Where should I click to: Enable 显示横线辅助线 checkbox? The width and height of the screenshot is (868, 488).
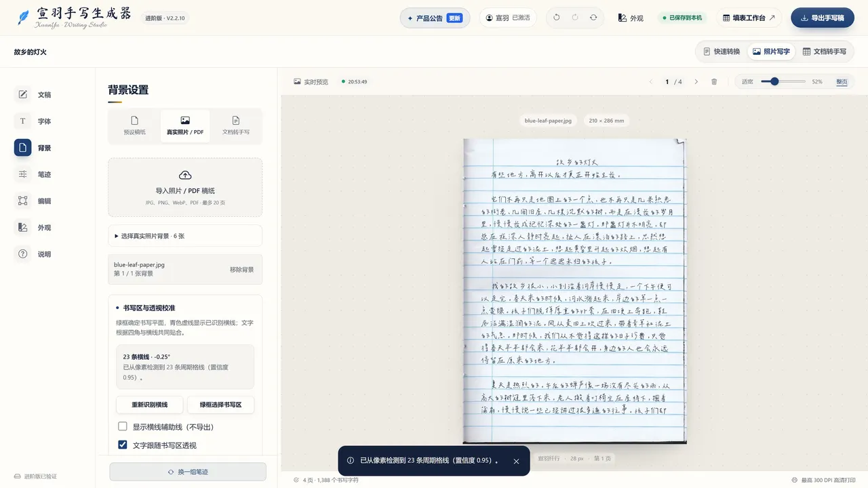tap(123, 427)
